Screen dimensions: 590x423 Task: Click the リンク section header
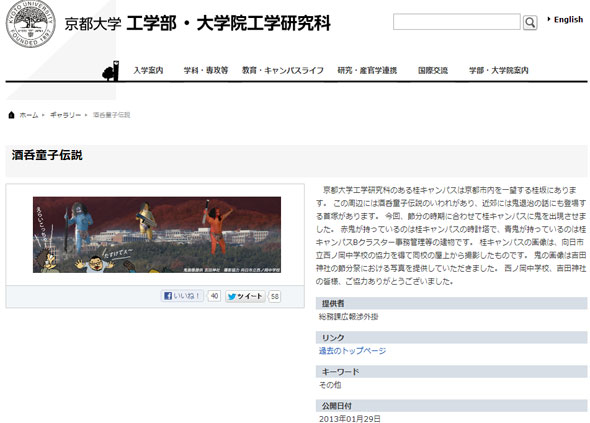coord(452,337)
